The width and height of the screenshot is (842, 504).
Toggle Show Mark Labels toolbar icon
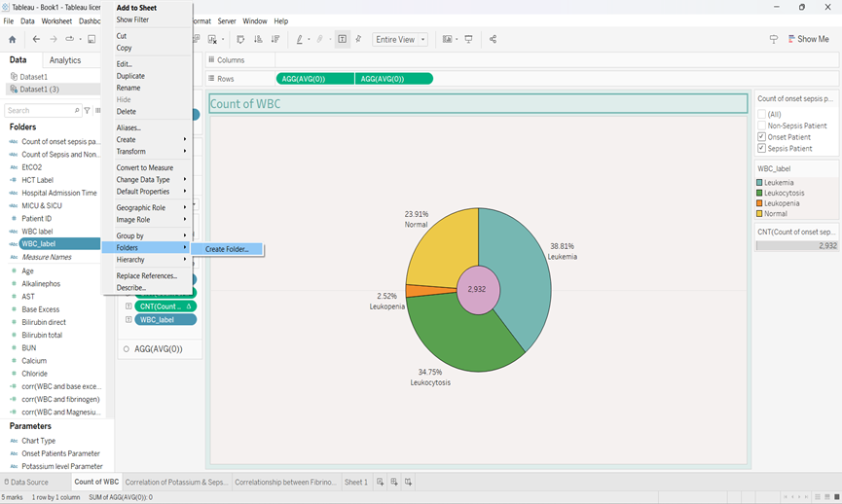[343, 39]
